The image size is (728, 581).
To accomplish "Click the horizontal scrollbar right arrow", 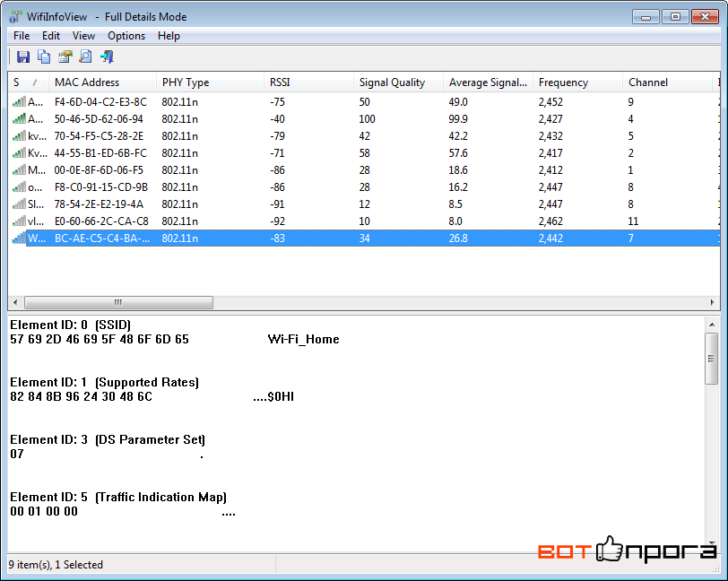I will [712, 302].
